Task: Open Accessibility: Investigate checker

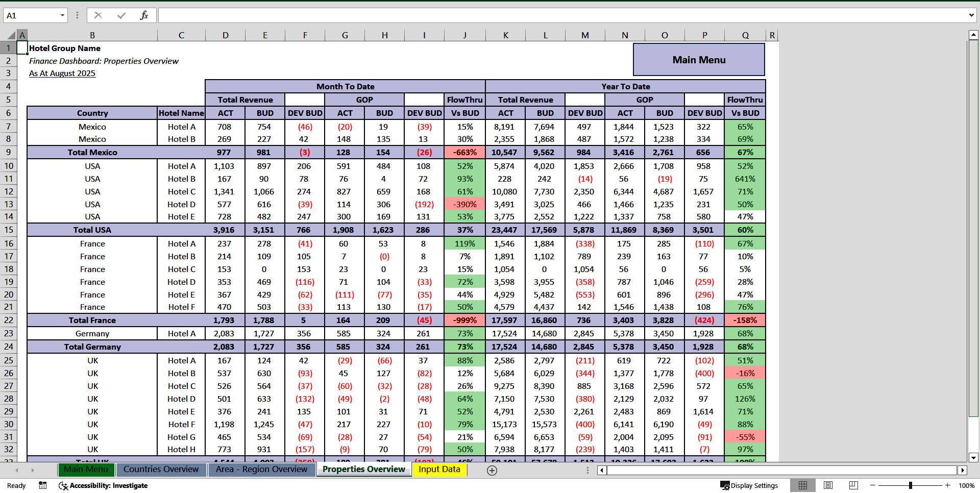Action: click(103, 485)
